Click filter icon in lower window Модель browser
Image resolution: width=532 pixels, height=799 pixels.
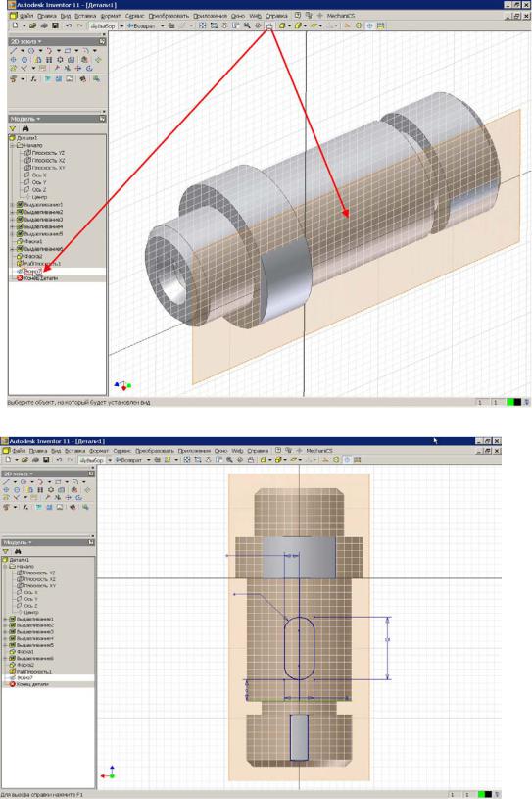pos(6,551)
